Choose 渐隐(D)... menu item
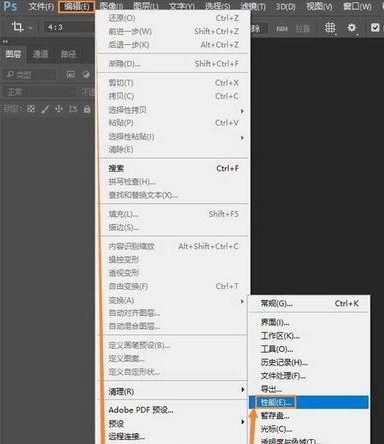Image resolution: width=384 pixels, height=444 pixels. [x=173, y=63]
